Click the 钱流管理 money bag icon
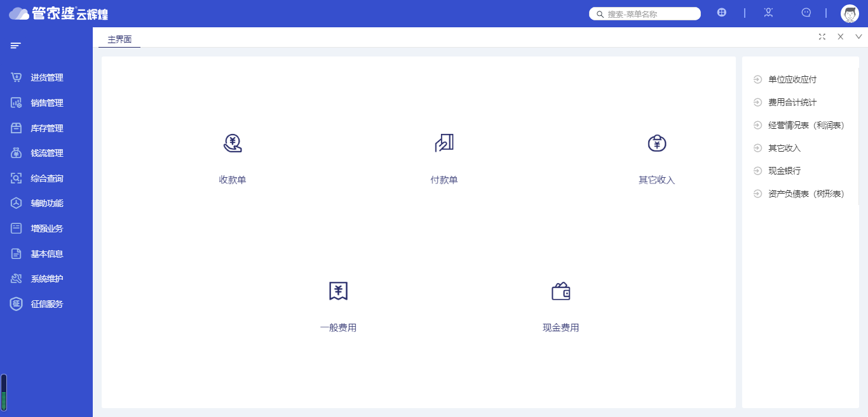 pos(17,153)
